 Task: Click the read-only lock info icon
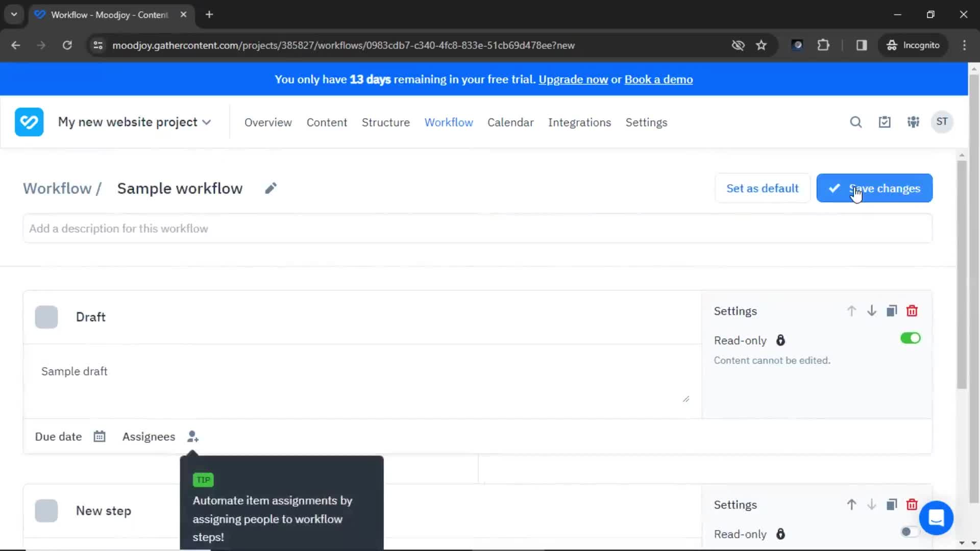coord(780,339)
